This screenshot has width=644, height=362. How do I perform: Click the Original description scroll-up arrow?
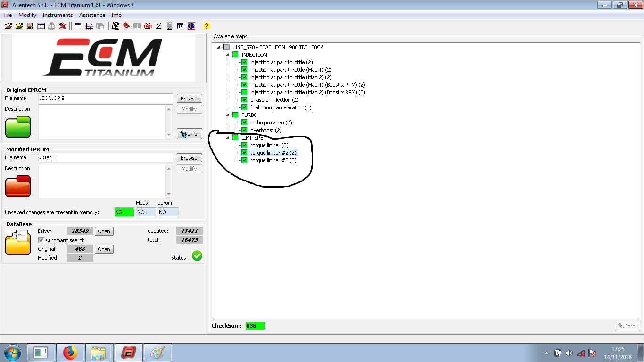169,109
